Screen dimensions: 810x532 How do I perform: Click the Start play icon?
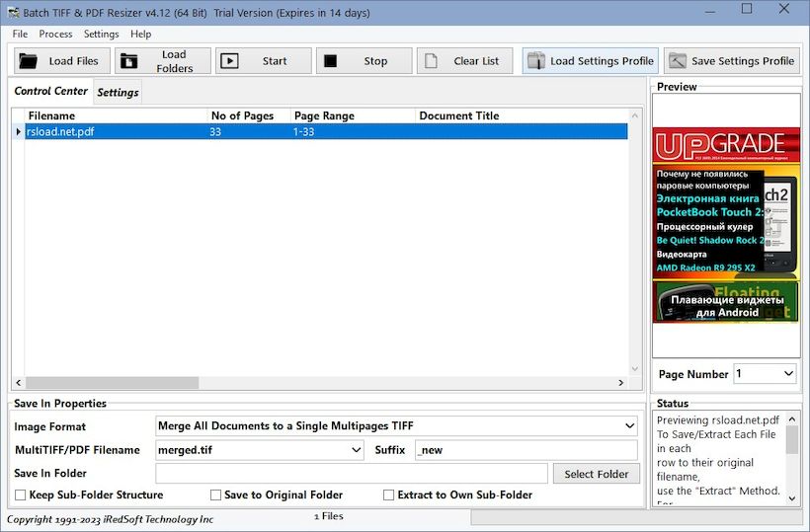[229, 61]
